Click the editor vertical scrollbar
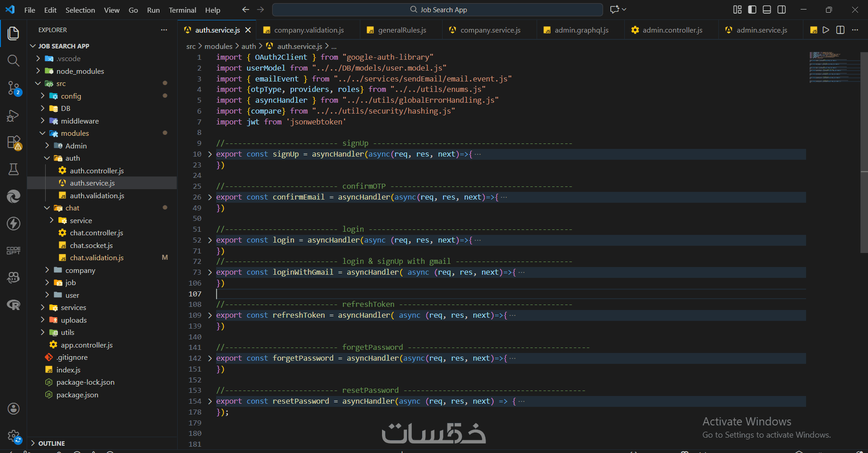868x453 pixels. (x=864, y=153)
